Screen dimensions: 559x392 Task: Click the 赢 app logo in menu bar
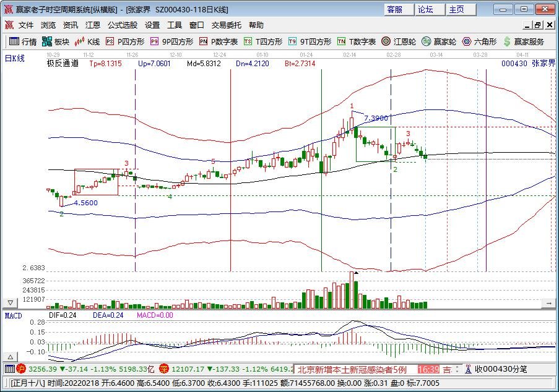point(9,25)
